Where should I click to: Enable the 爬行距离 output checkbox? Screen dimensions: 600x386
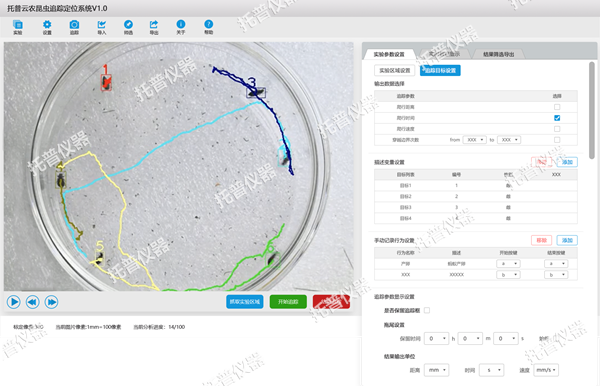pos(557,107)
